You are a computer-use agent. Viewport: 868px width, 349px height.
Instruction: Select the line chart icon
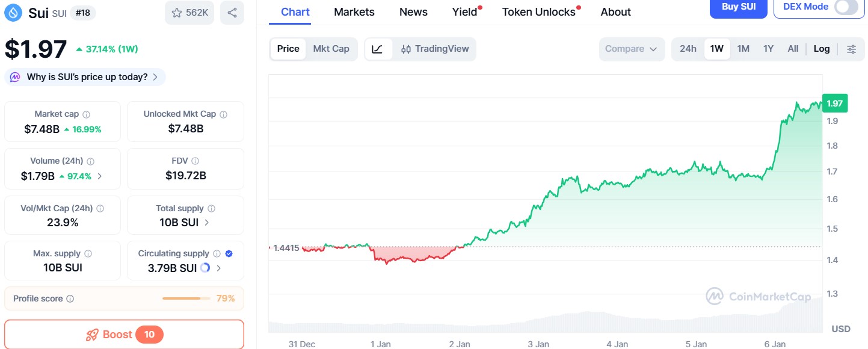[378, 48]
